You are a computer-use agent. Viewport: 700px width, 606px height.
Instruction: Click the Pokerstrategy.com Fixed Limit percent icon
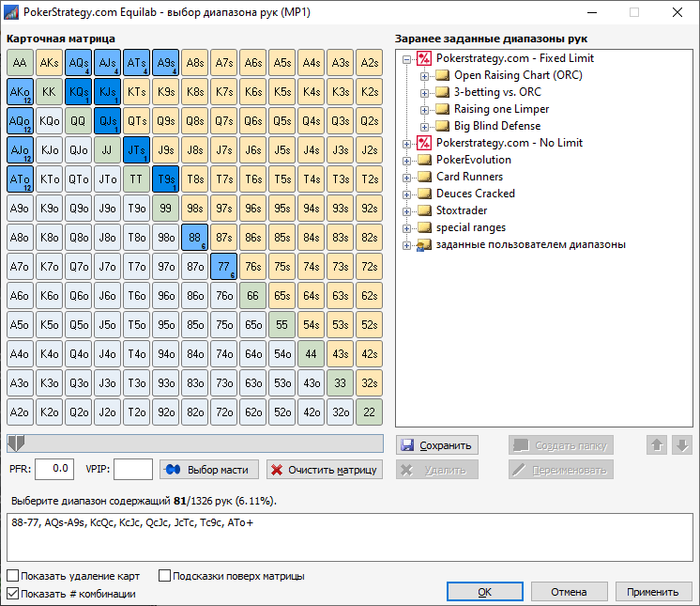(424, 58)
